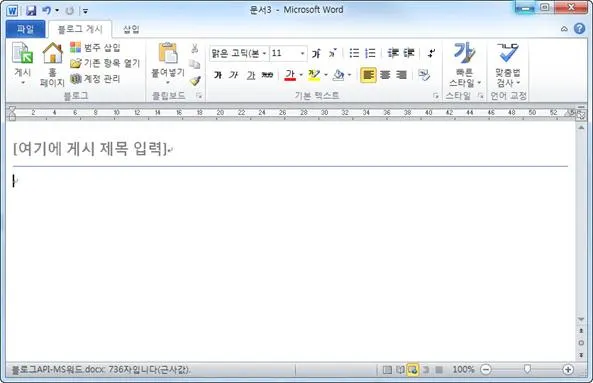Screen dimensions: 593x383
Task: Open the Customize Quick Access Toolbar arrow
Action: tap(85, 11)
